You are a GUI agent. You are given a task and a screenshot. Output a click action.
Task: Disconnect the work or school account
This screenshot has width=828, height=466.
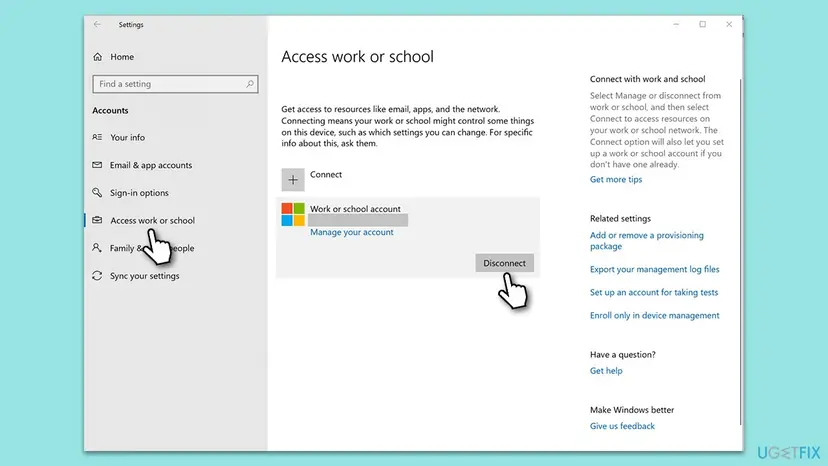504,263
